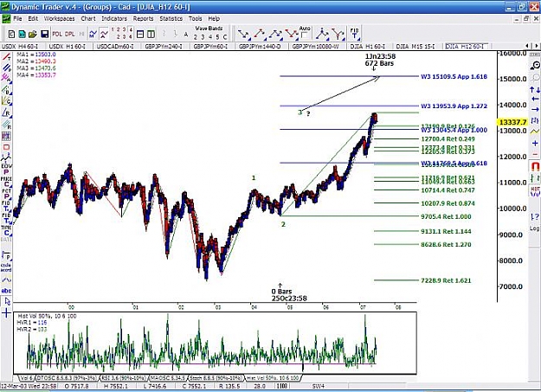Toggle the split-horizontal window layout icon
This screenshot has width=541, height=392.
click(x=140, y=34)
